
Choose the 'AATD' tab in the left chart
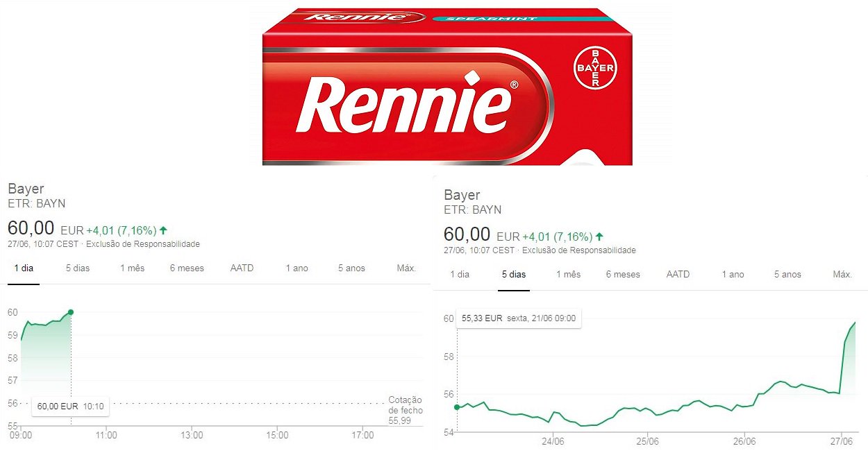point(242,268)
